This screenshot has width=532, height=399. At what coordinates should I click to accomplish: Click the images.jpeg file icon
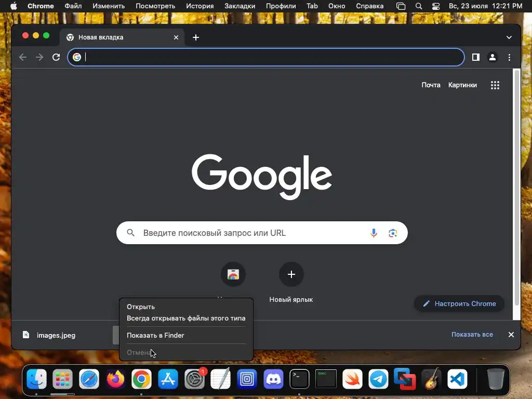point(26,335)
